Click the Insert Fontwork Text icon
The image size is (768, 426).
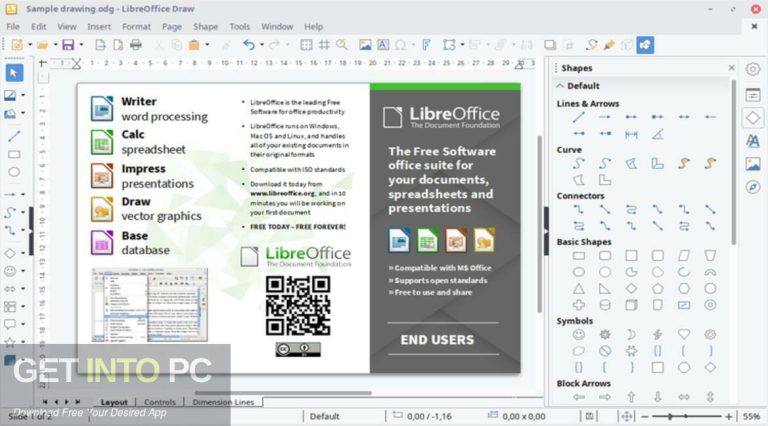coord(426,45)
